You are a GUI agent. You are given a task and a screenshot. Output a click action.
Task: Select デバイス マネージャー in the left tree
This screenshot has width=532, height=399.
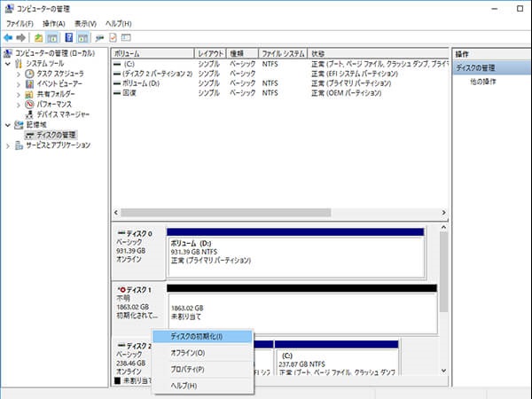(x=63, y=113)
